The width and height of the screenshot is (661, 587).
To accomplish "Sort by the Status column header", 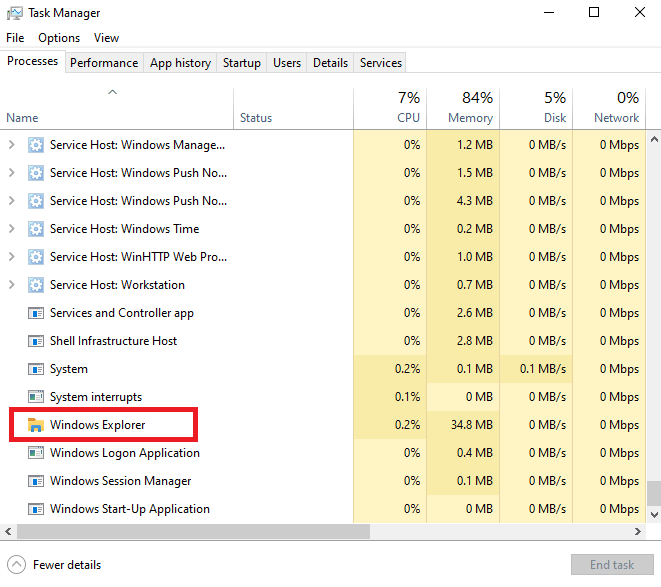I will (293, 108).
